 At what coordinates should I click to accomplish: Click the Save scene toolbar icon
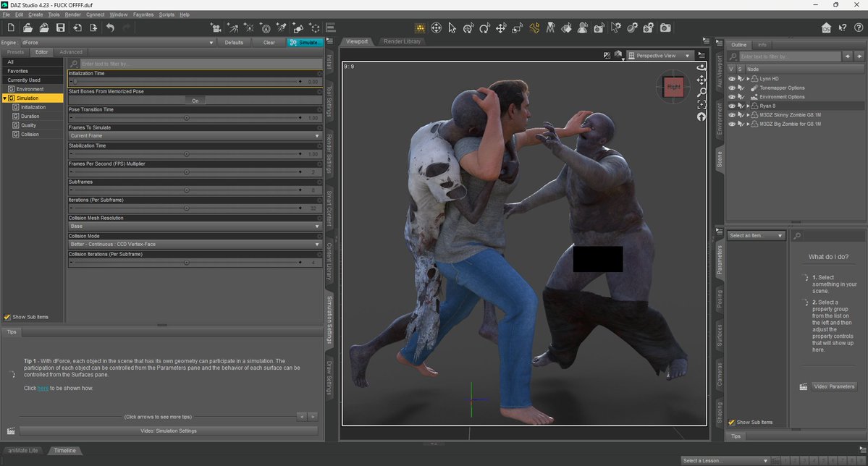pyautogui.click(x=61, y=27)
